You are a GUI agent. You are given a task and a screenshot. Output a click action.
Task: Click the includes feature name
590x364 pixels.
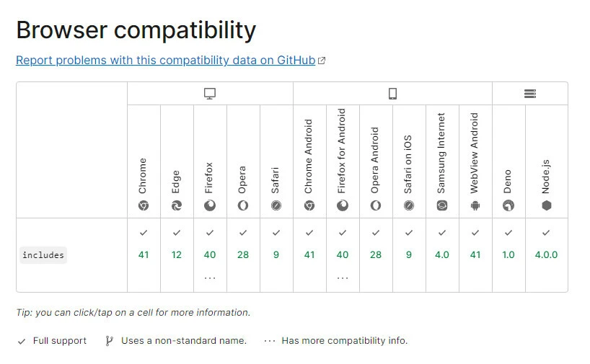(43, 255)
